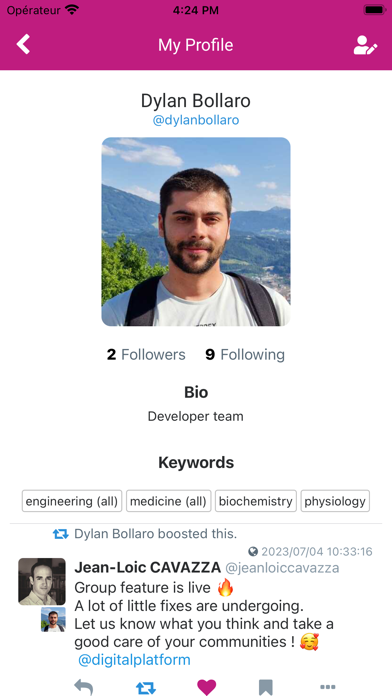Image resolution: width=392 pixels, height=696 pixels.
Task: Reply to Jean-Loic's post
Action: 83,687
